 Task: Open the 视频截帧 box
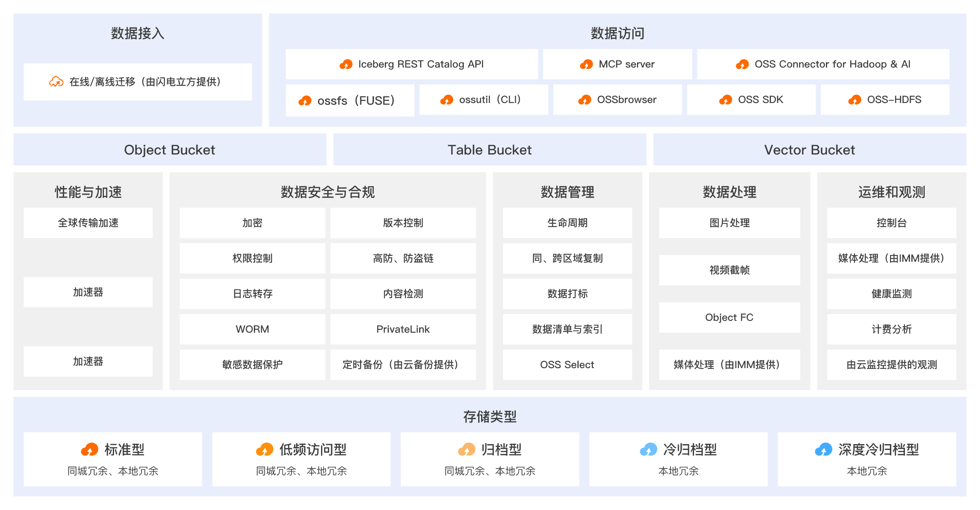730,270
